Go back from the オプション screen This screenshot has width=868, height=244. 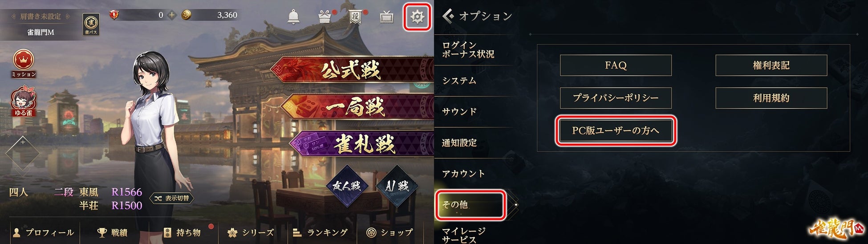448,16
